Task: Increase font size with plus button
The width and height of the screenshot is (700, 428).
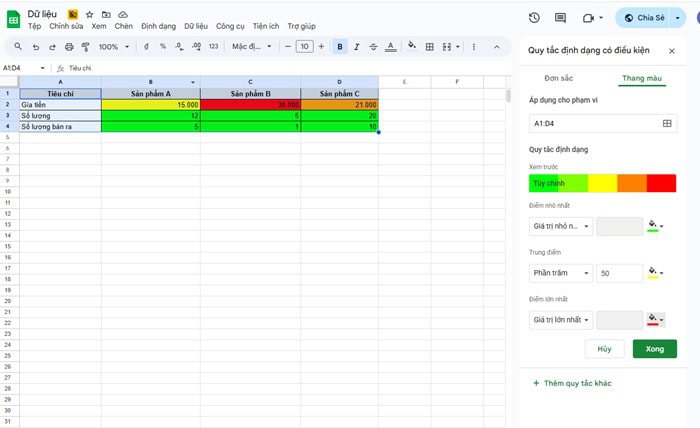Action: [321, 46]
